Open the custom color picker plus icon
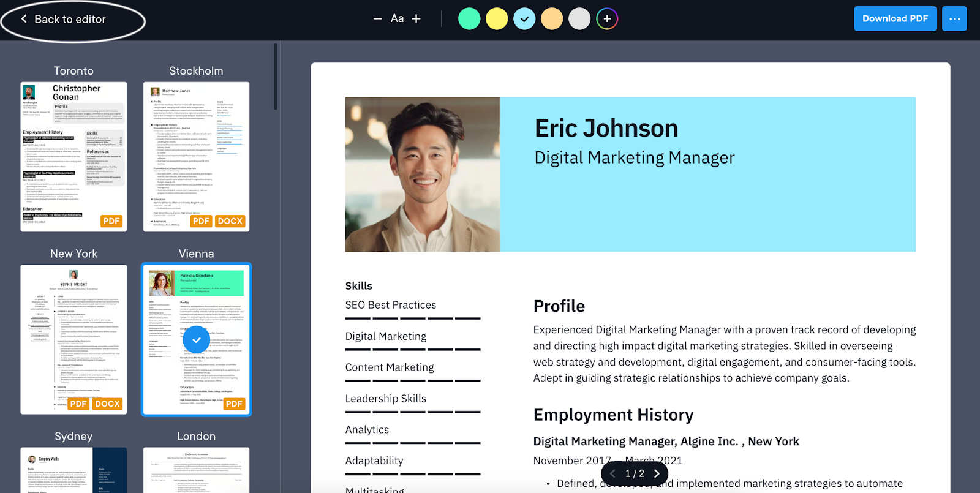Viewport: 980px width, 493px height. coord(606,19)
